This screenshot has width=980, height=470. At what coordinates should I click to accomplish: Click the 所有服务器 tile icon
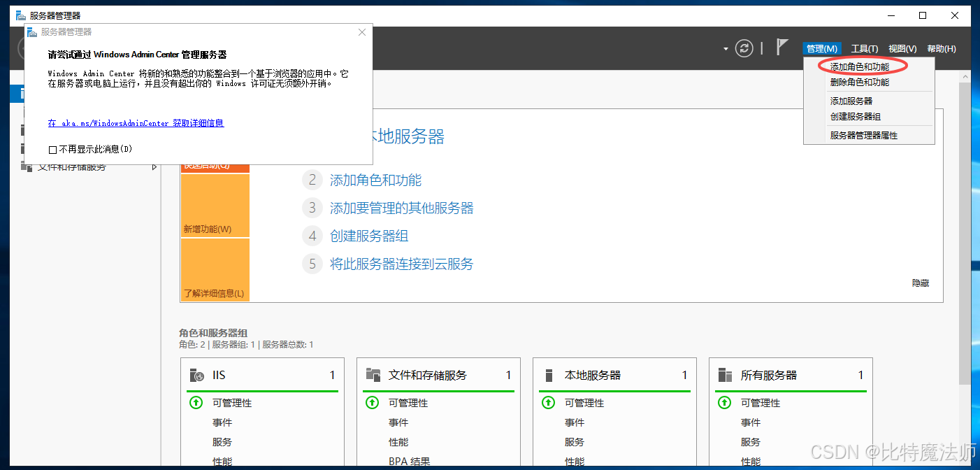coord(726,376)
